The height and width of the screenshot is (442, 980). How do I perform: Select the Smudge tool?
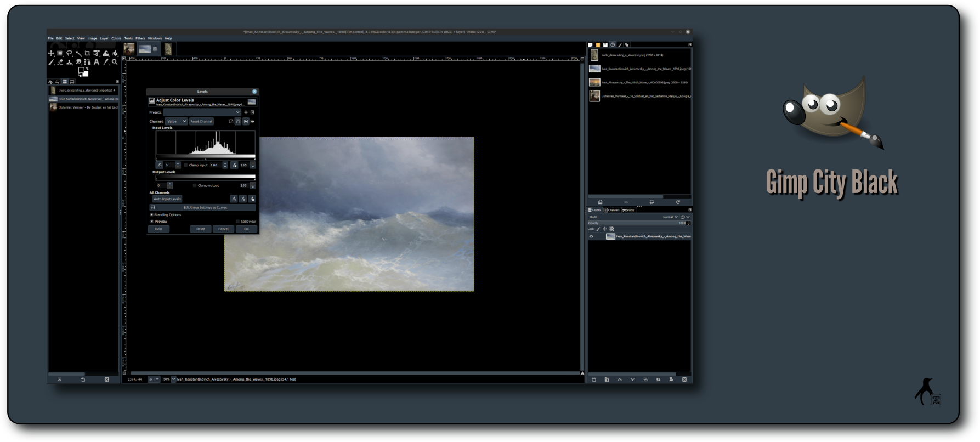coord(78,62)
